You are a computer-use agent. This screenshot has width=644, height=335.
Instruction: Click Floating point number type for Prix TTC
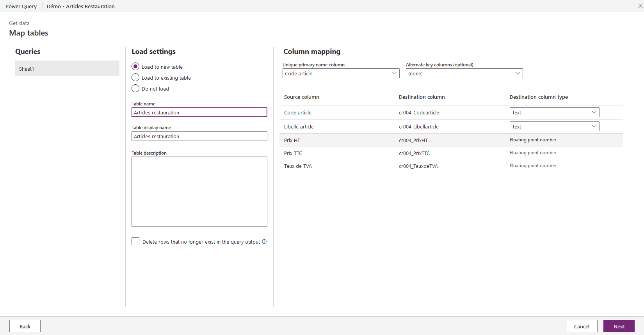(533, 153)
